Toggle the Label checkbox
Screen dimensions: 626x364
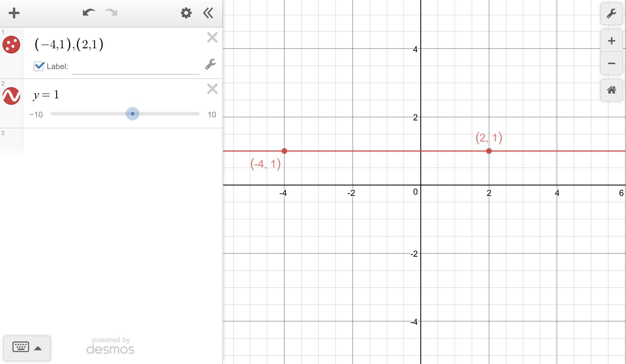pos(39,66)
